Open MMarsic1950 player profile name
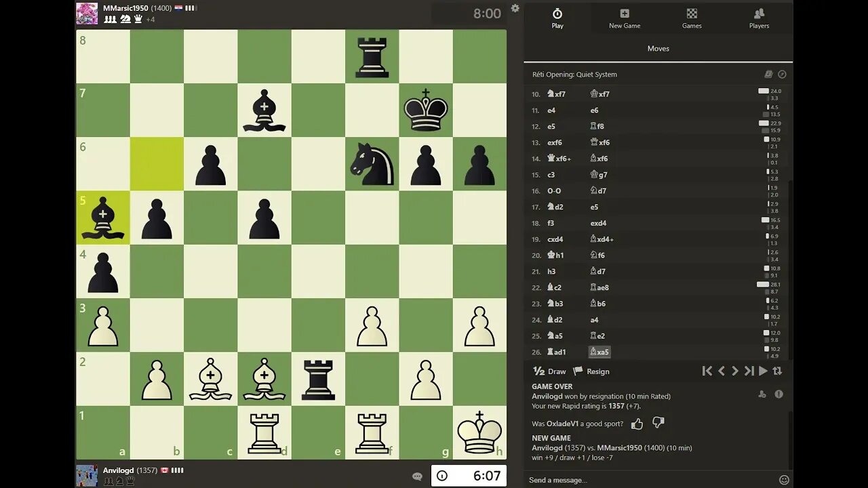Screen dimensions: 868x488 point(125,8)
